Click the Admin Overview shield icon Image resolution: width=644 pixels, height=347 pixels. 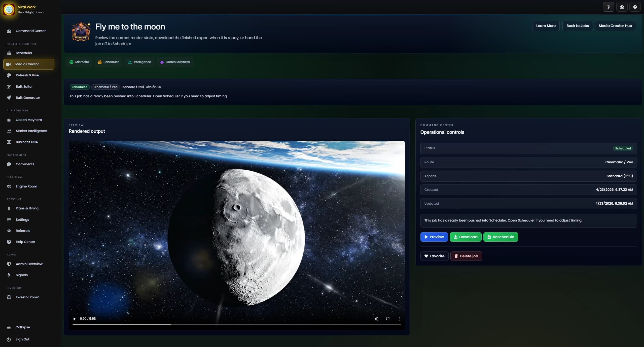tap(9, 264)
